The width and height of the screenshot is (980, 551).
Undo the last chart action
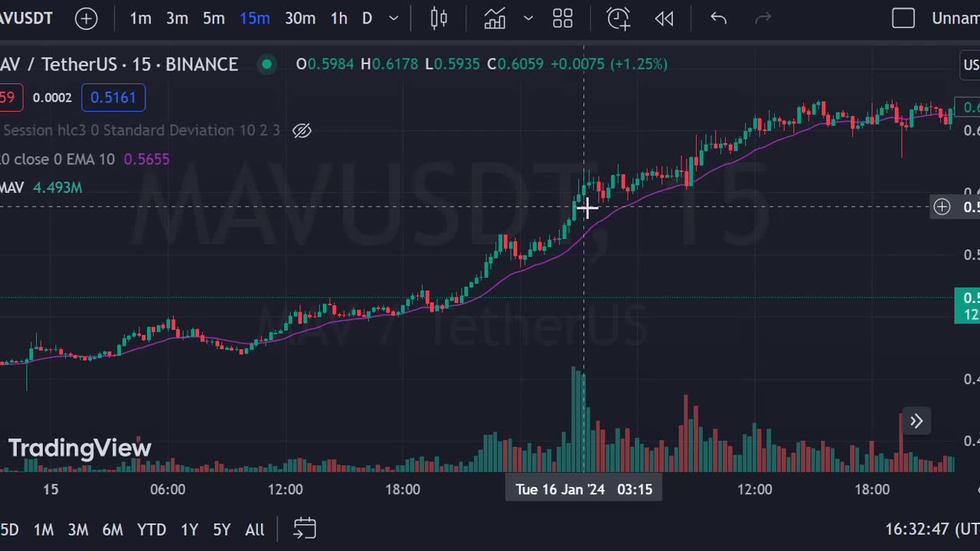pos(718,18)
